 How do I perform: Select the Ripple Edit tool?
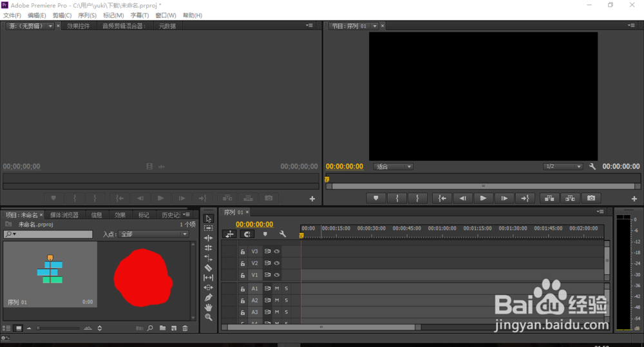[x=208, y=238]
